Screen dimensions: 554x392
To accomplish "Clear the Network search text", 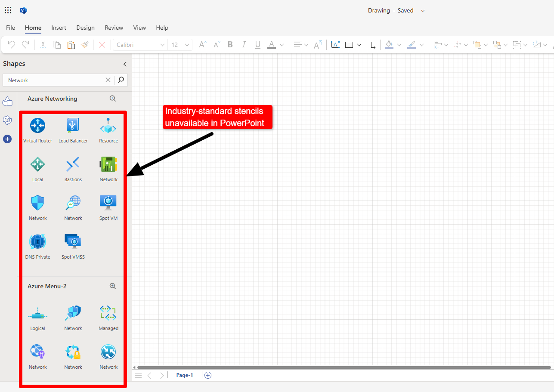I will (108, 80).
